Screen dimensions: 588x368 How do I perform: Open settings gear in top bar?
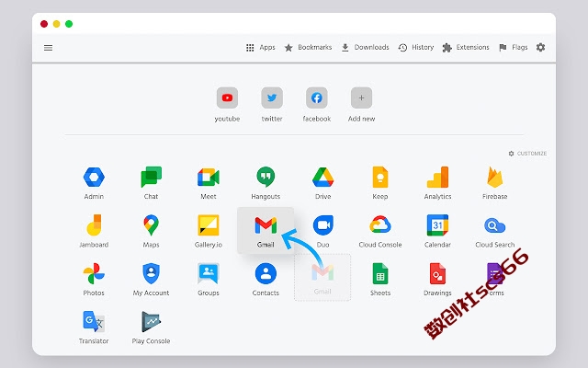click(541, 47)
